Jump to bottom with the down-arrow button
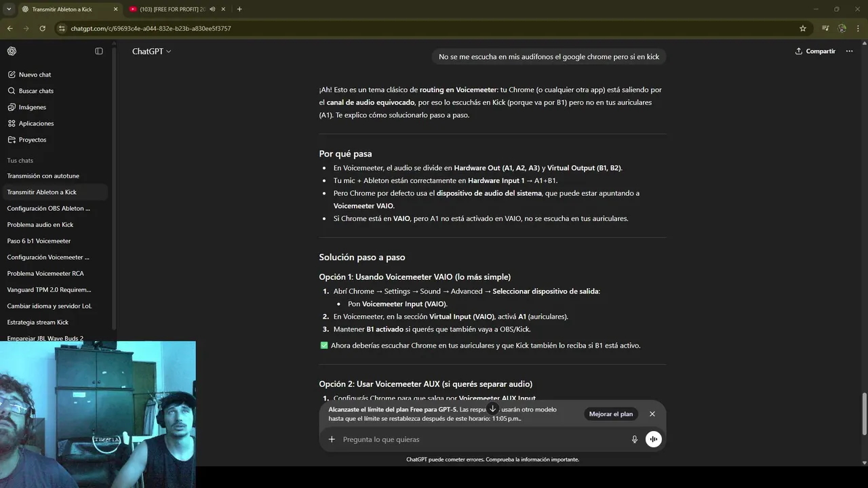This screenshot has height=488, width=868. click(493, 409)
